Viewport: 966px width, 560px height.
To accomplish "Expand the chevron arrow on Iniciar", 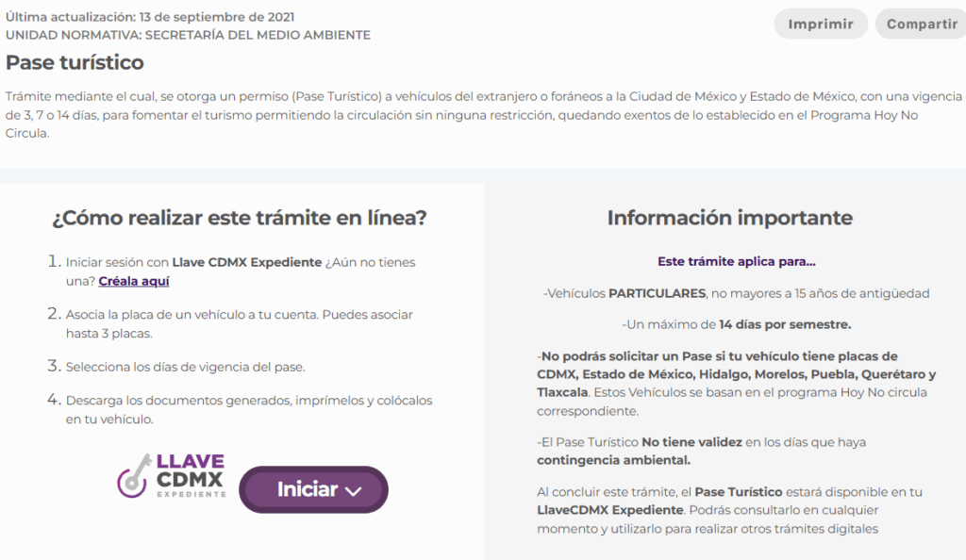I will pos(353,491).
